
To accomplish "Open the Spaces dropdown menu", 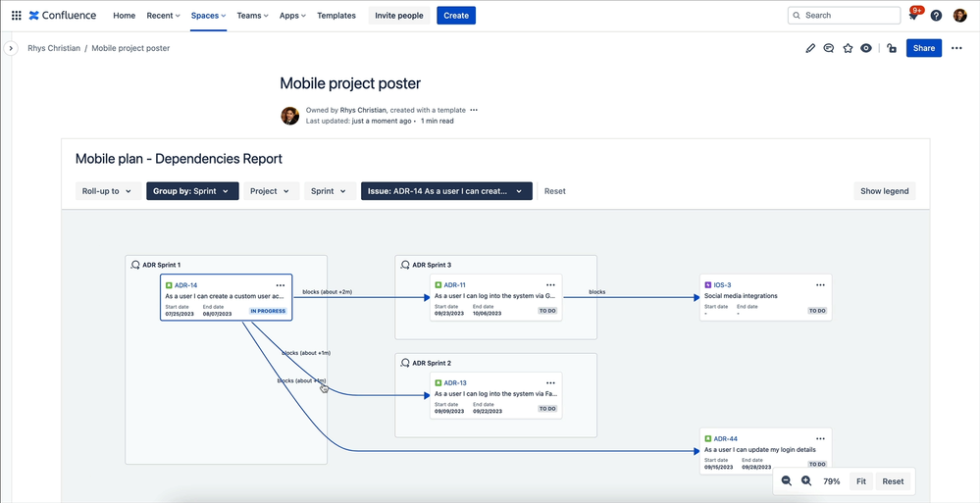I will click(209, 16).
